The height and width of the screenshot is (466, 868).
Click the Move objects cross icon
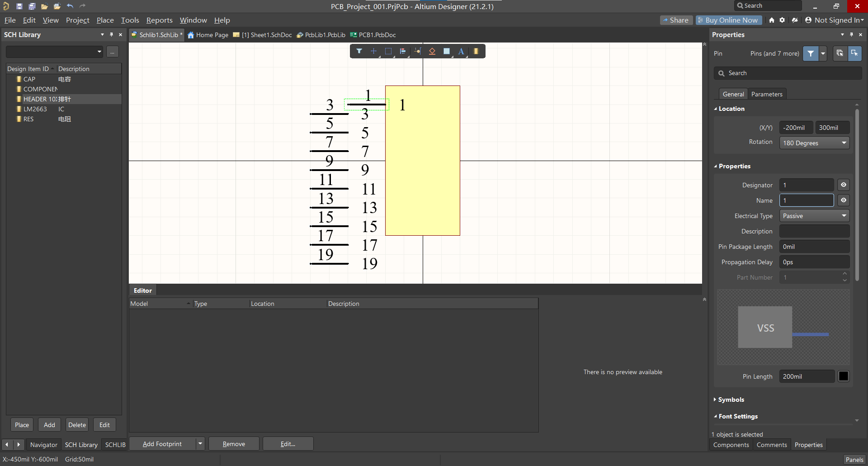pyautogui.click(x=373, y=51)
